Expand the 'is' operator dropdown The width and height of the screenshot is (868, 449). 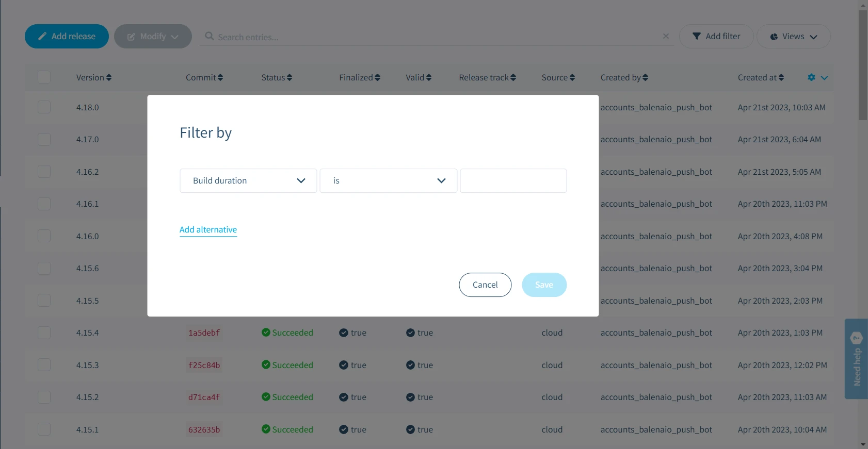[388, 181]
